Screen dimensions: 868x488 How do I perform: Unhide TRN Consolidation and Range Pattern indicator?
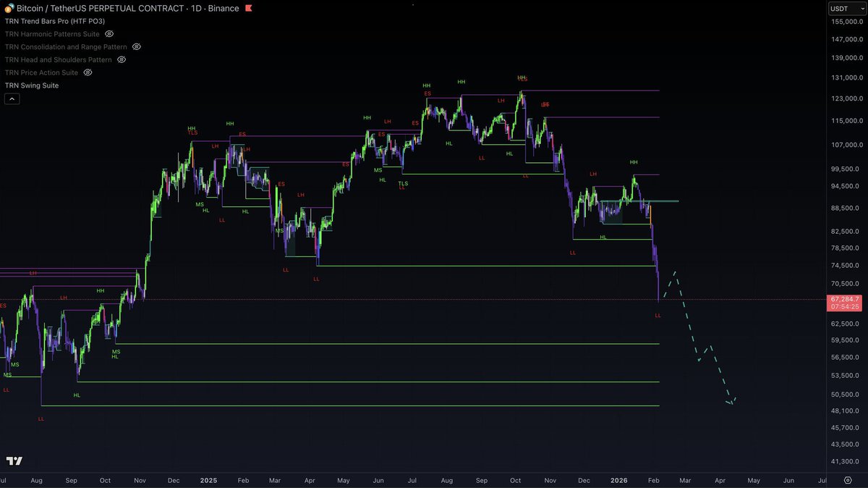[x=136, y=47]
